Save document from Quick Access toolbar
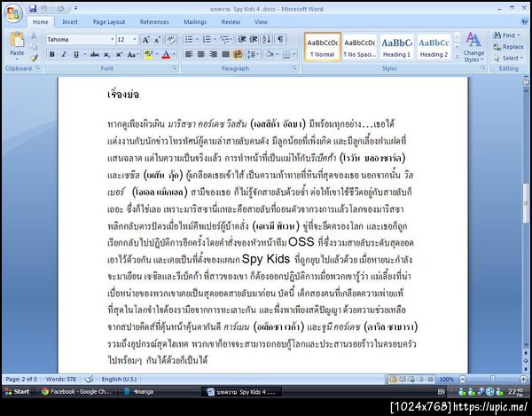532x416 pixels. [33, 9]
